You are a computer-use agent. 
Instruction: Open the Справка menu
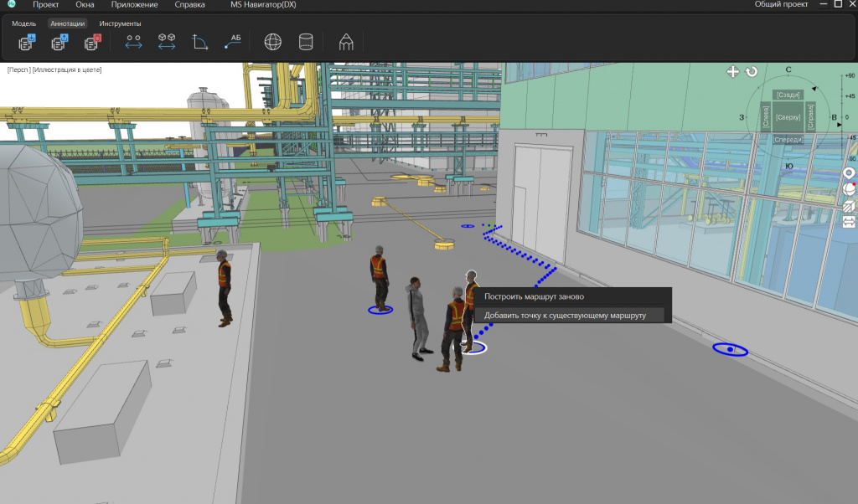pos(190,4)
